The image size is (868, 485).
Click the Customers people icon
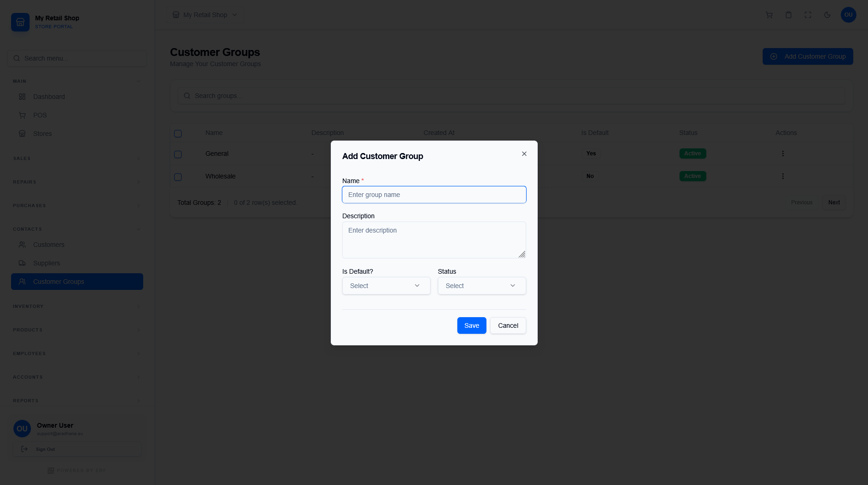22,245
